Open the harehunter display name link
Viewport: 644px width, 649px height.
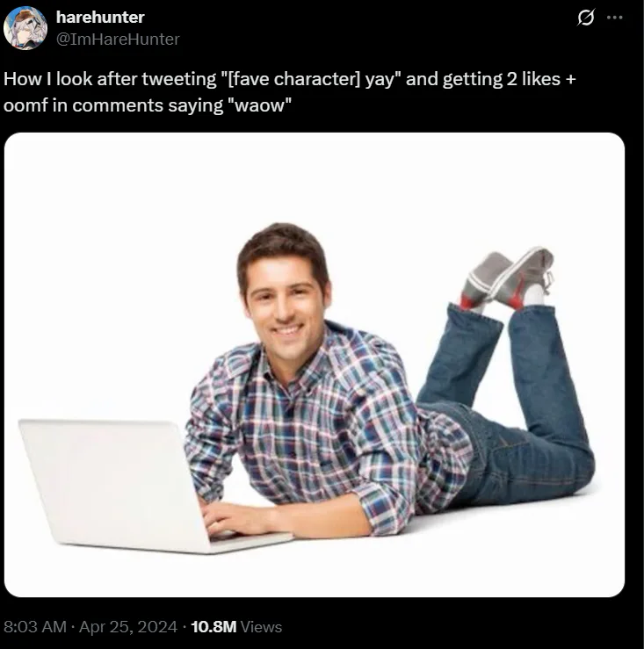click(100, 17)
